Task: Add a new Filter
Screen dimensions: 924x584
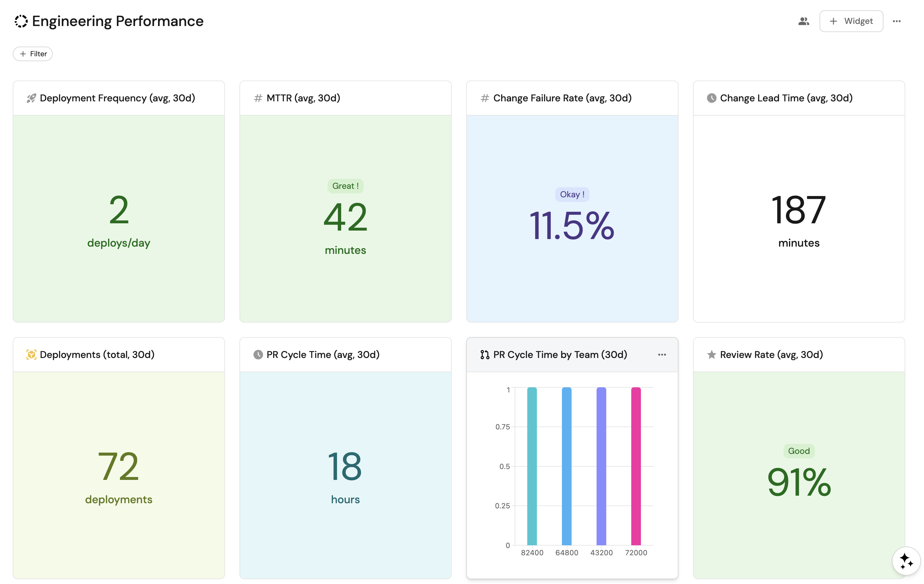Action: pyautogui.click(x=33, y=54)
